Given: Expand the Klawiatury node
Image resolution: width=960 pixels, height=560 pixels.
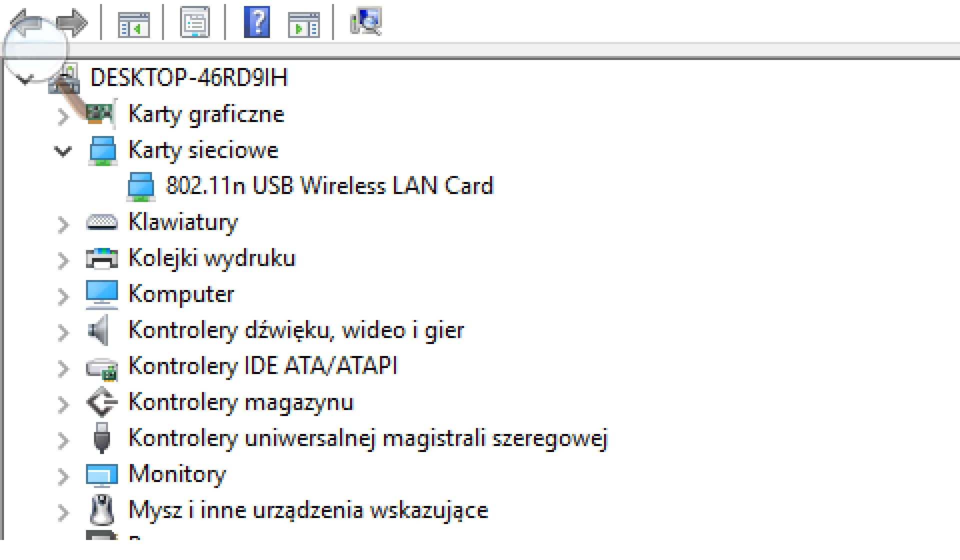Looking at the screenshot, I should (x=63, y=224).
